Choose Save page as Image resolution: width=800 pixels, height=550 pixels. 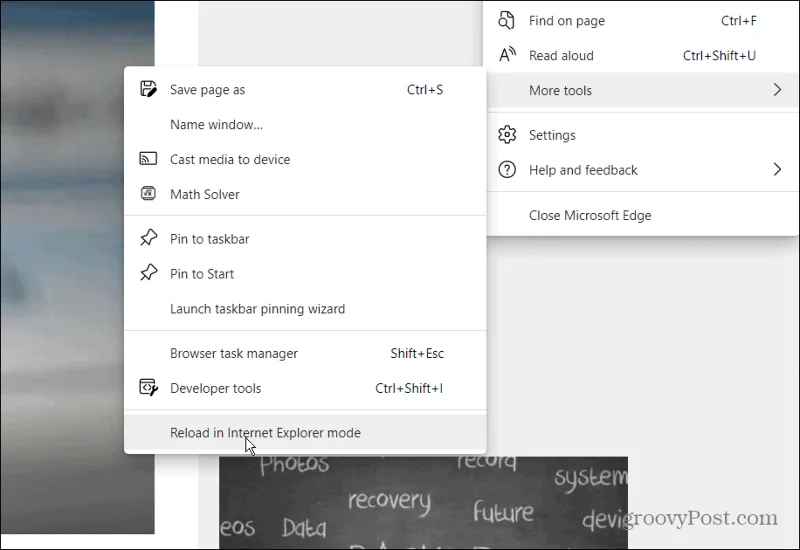point(305,90)
